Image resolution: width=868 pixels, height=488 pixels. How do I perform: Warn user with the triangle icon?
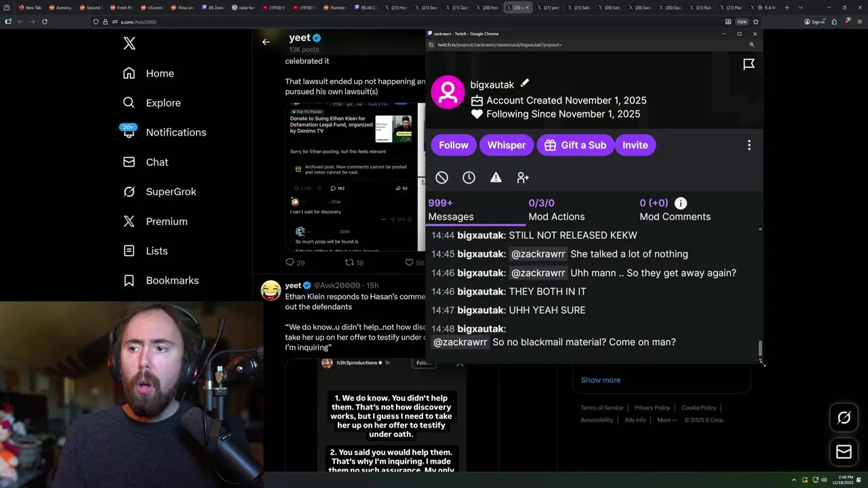tap(496, 178)
